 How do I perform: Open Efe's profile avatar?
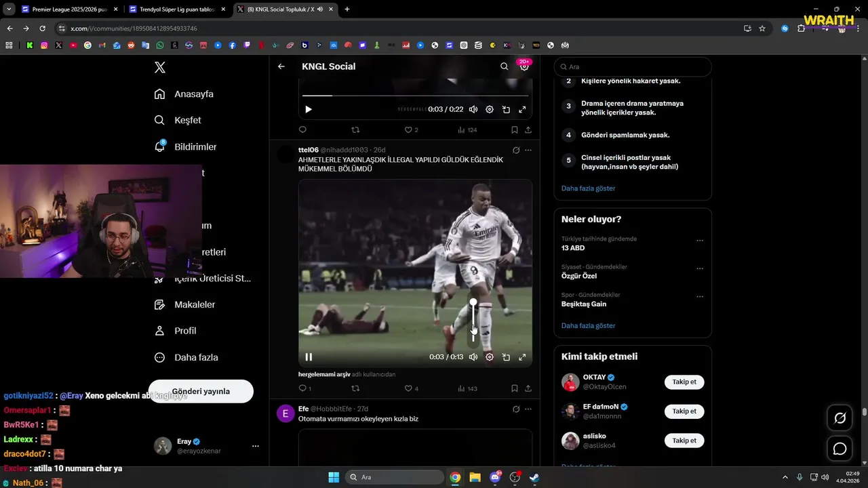(x=285, y=413)
